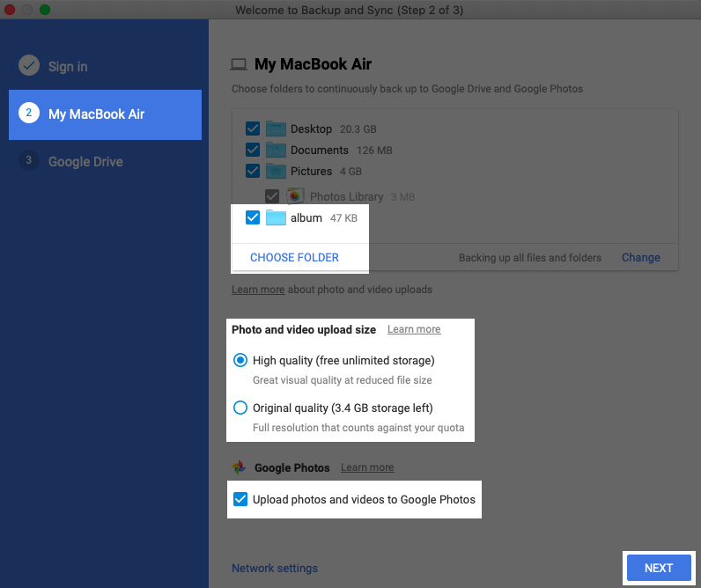Image resolution: width=701 pixels, height=588 pixels.
Task: Click the Sign in completed checkmark icon
Action: pos(29,66)
